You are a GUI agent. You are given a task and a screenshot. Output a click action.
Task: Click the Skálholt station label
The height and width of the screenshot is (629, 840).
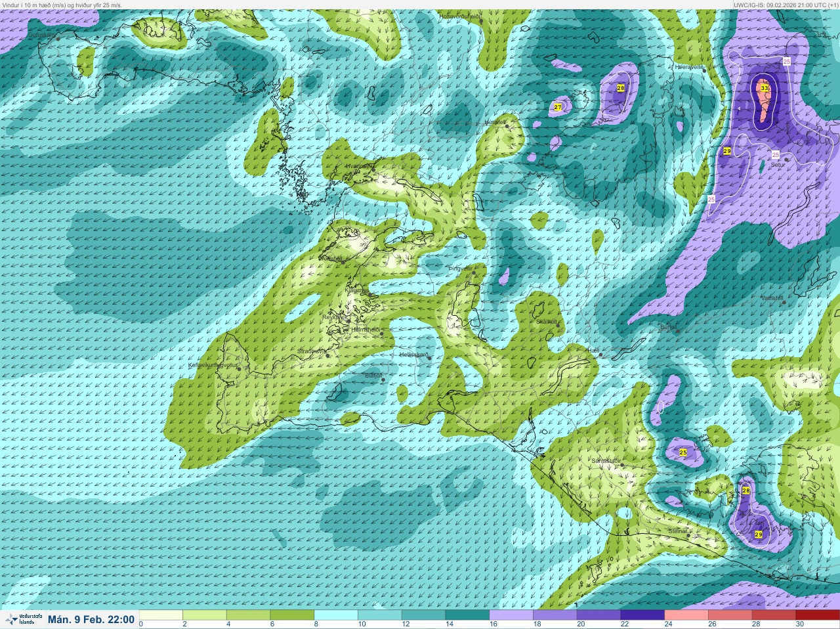tap(546, 322)
